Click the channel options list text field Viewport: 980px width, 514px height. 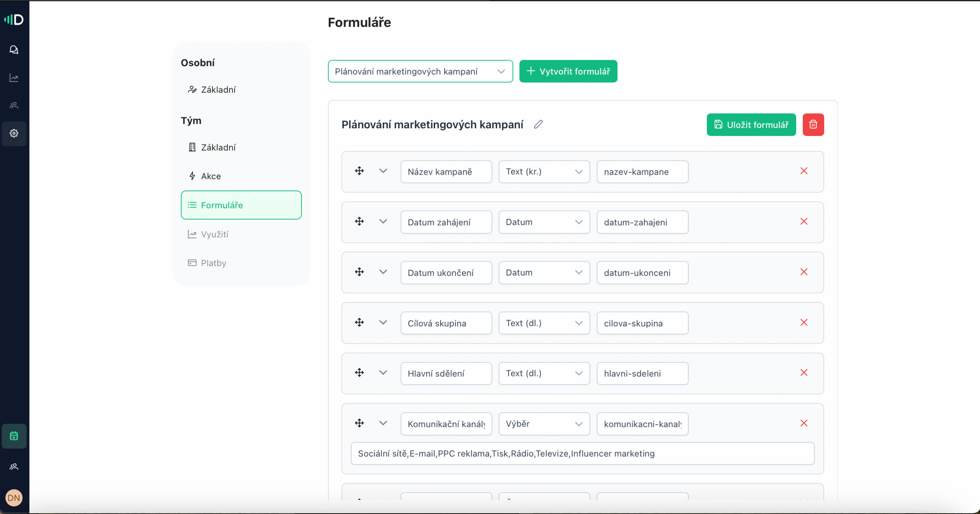tap(582, 453)
